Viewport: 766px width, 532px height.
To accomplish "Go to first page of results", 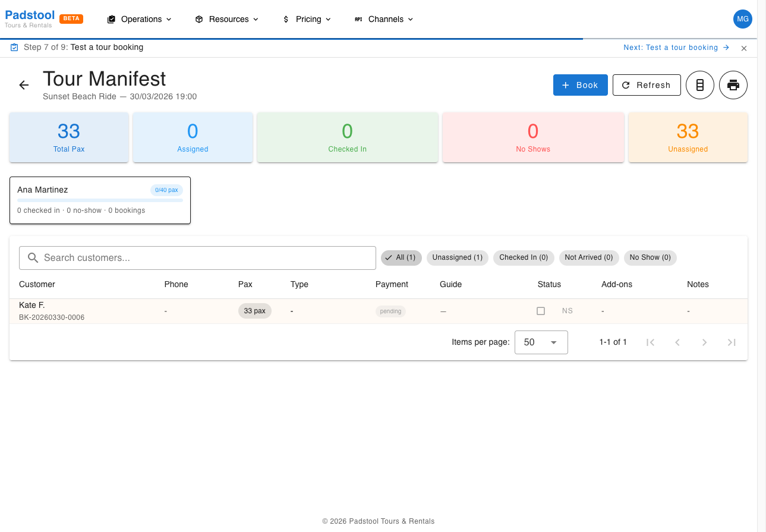I will 650,342.
